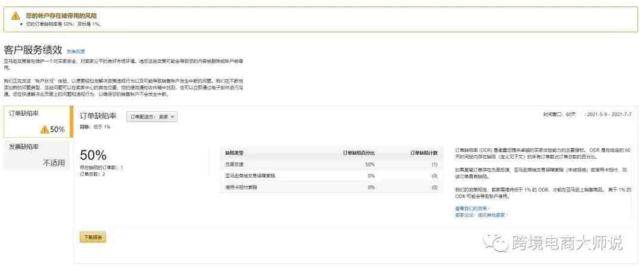Select the 订单缺陷率 tab in the left sidebar
644x271 pixels.
[x=37, y=122]
